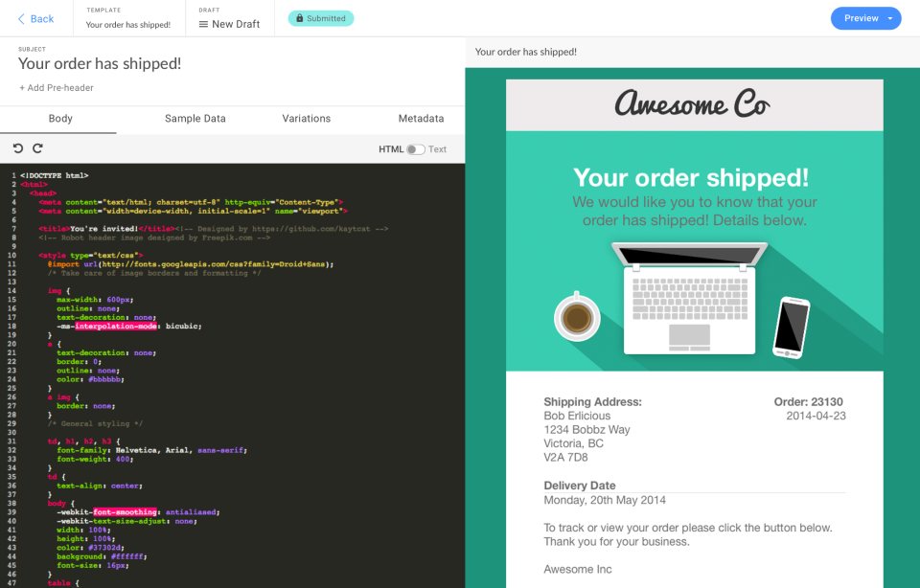Switch to the Variations tab
Screen dimensions: 920x588
point(306,119)
